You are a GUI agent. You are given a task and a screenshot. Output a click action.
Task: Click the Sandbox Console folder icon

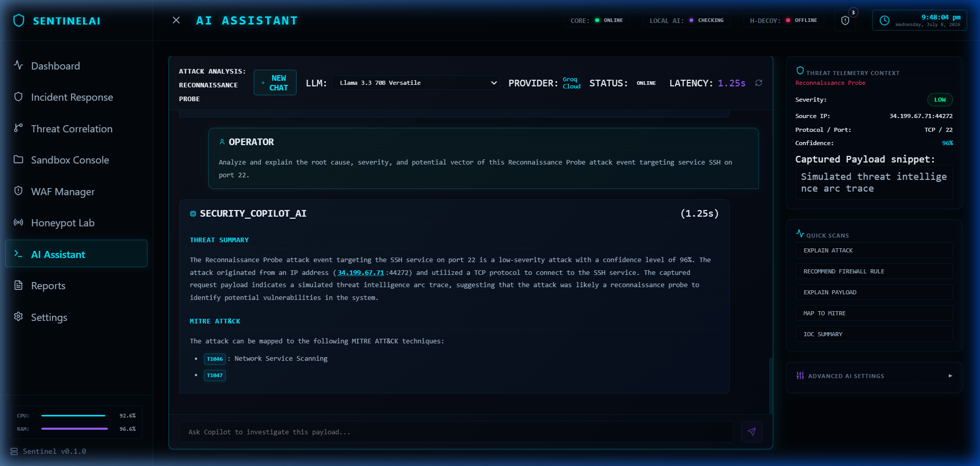tap(18, 159)
